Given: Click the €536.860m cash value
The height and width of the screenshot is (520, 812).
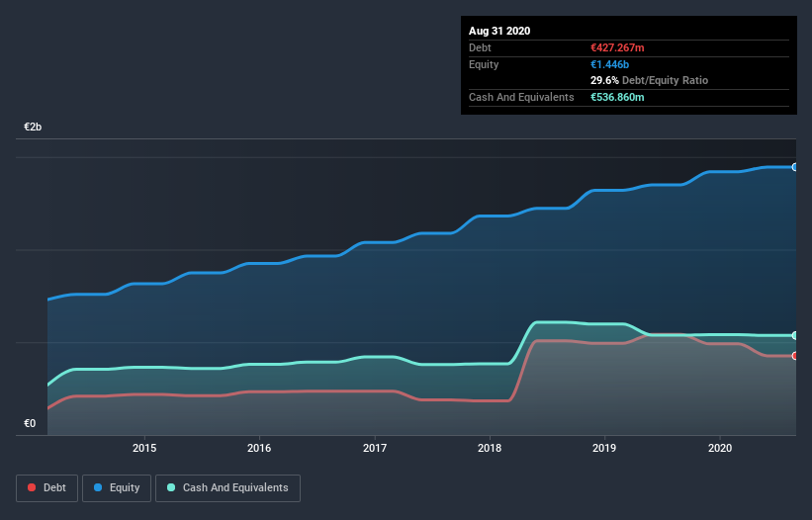Looking at the screenshot, I should [x=617, y=97].
